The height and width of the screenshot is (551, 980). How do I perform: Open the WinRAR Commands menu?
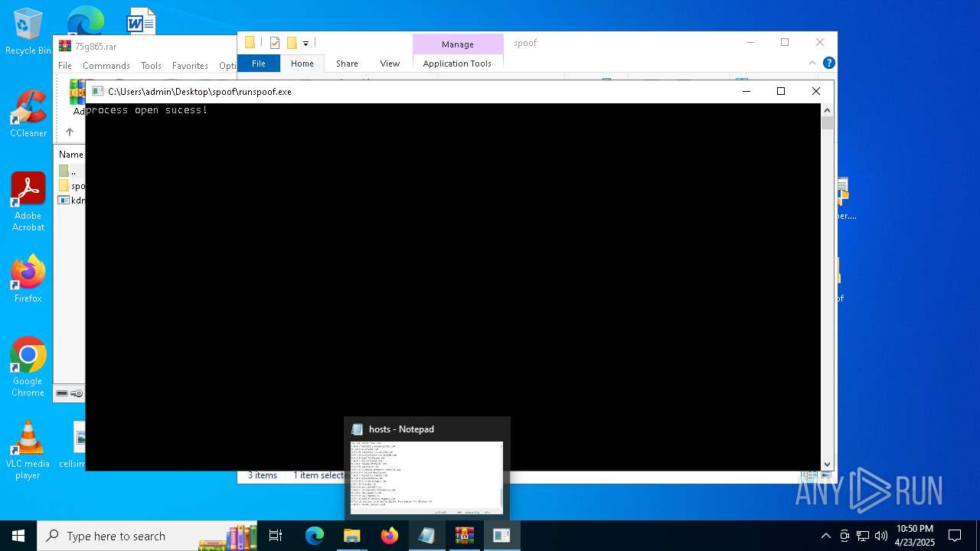106,66
